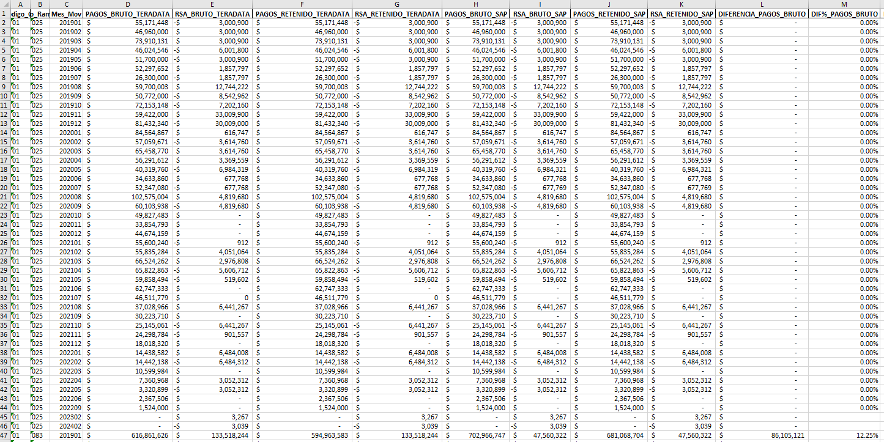Select Mes_Mov value 202402
Image resolution: width=884 pixels, height=442 pixels.
[x=67, y=426]
